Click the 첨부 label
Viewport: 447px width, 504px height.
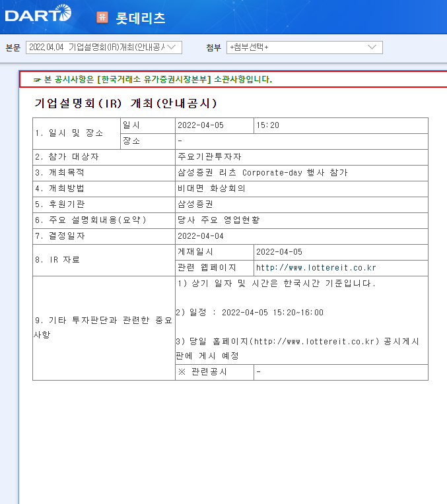pos(213,47)
